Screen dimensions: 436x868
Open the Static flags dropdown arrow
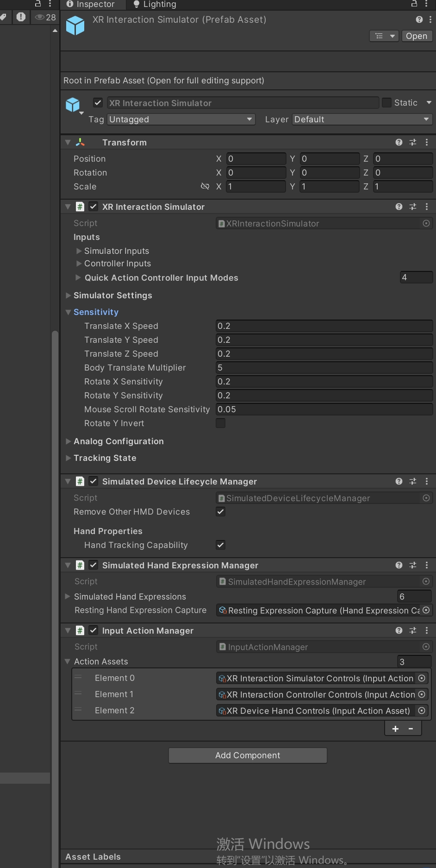429,102
